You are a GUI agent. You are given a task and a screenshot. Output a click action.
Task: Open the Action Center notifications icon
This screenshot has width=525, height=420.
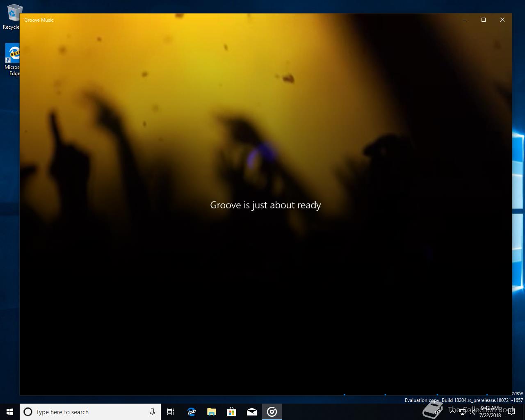tap(511, 412)
